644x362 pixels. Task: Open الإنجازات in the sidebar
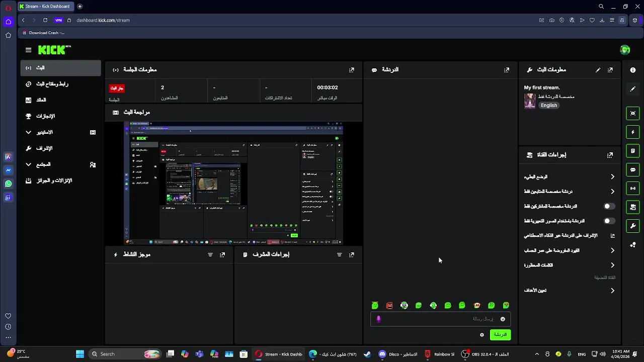[x=60, y=116]
